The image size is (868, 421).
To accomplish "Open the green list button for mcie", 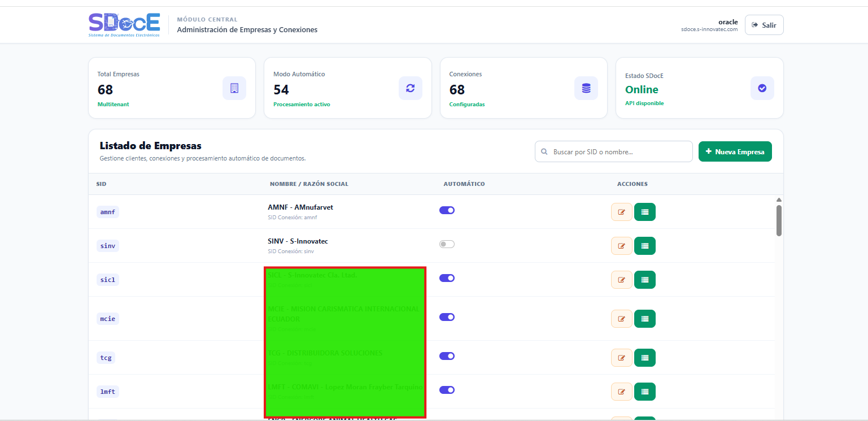I will point(645,319).
